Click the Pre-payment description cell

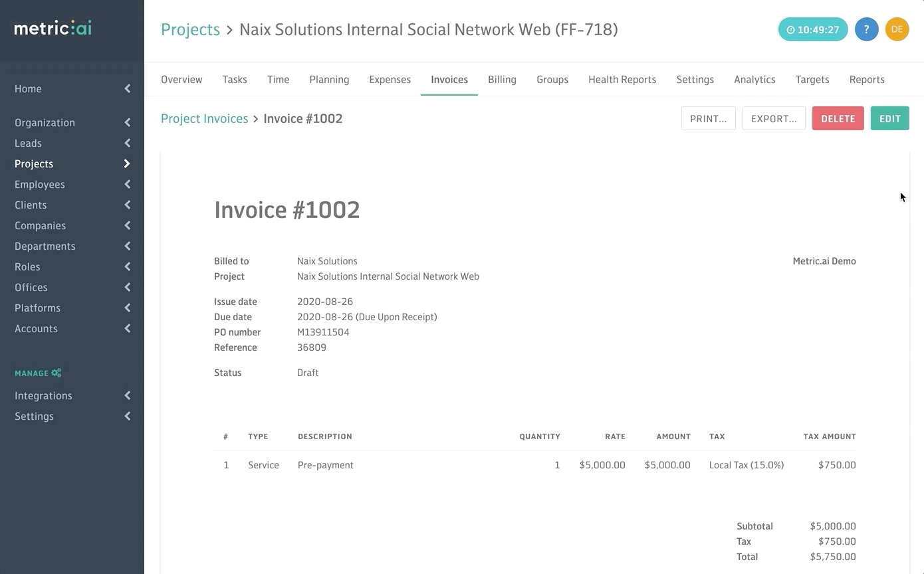coord(326,465)
